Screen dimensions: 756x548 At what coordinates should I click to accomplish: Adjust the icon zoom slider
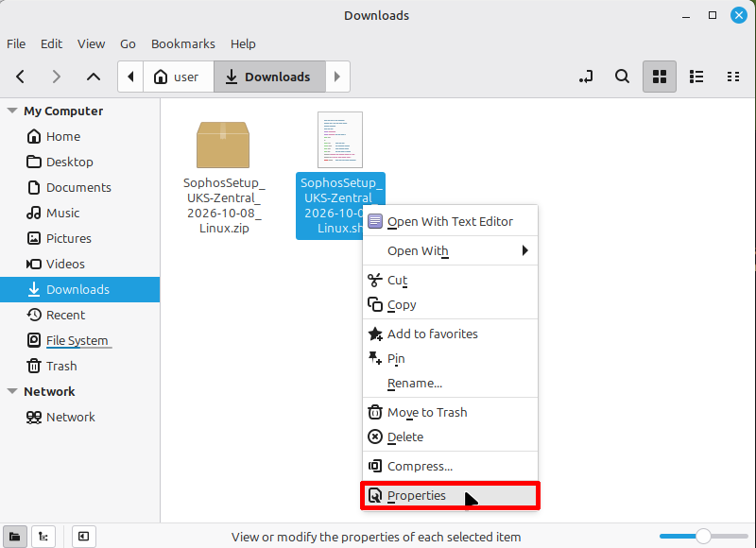(703, 536)
